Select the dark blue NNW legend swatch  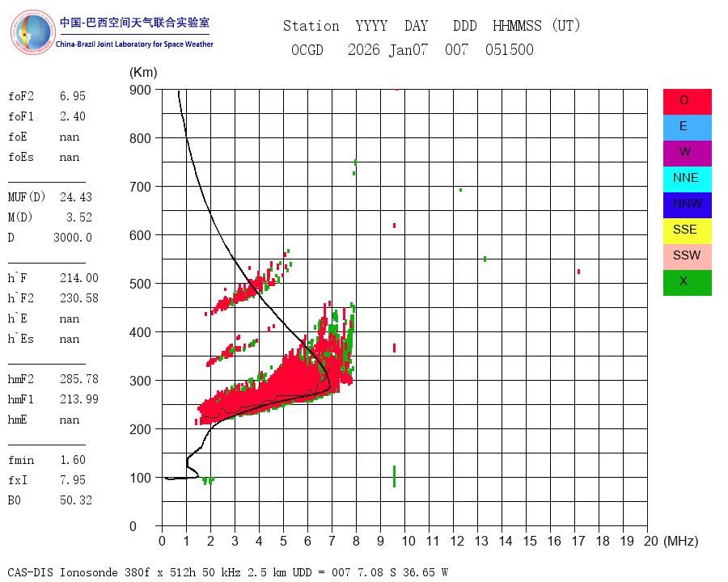pos(687,205)
